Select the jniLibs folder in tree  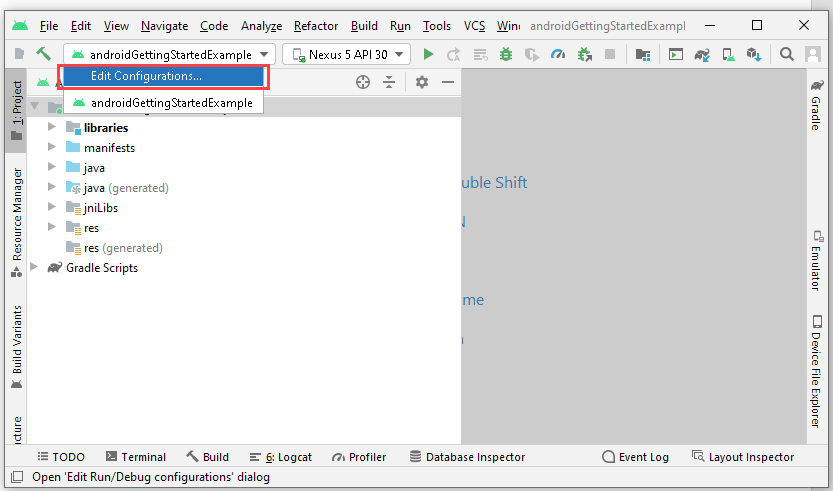[x=100, y=208]
